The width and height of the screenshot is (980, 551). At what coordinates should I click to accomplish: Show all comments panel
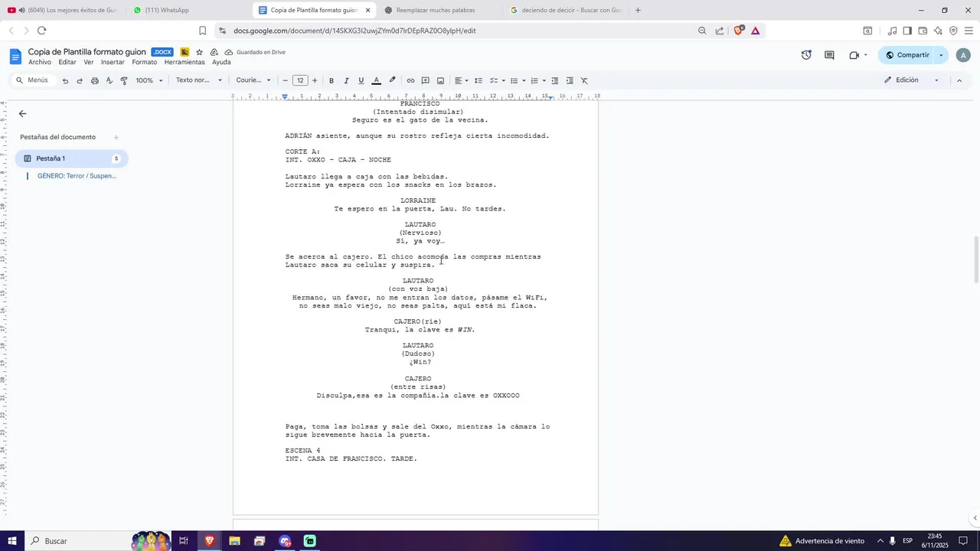tap(829, 55)
